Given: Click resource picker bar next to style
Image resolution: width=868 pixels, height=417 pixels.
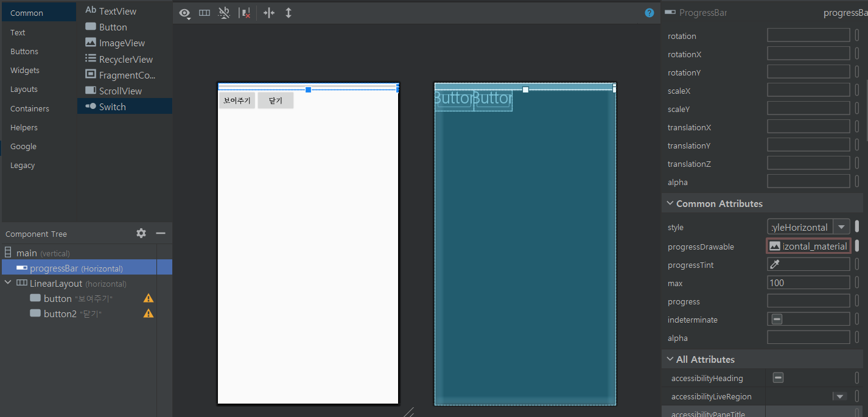Looking at the screenshot, I should (857, 227).
